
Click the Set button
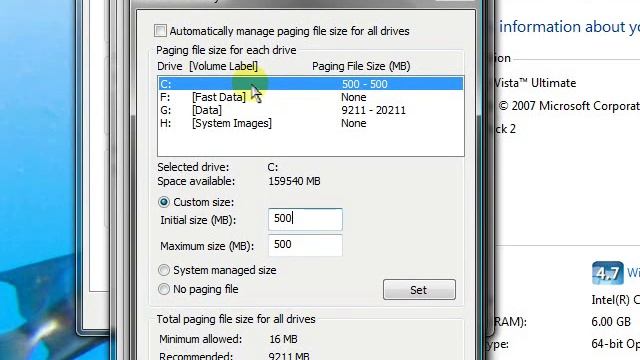pos(419,290)
